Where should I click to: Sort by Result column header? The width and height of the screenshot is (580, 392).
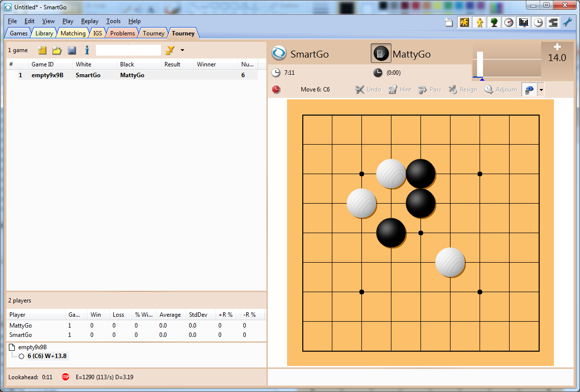tap(177, 64)
